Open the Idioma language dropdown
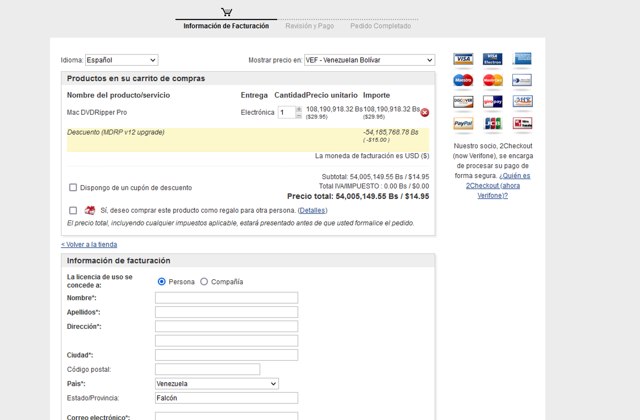Image resolution: width=640 pixels, height=420 pixels. (122, 60)
